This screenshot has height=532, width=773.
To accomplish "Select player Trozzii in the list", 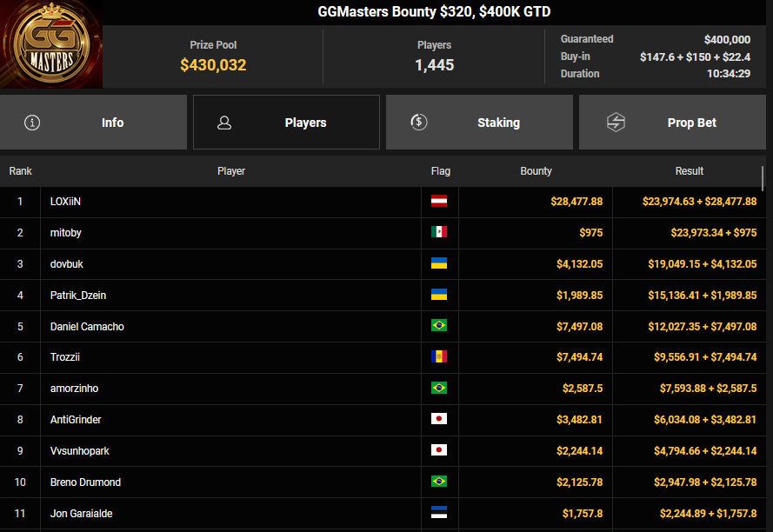I will click(65, 357).
